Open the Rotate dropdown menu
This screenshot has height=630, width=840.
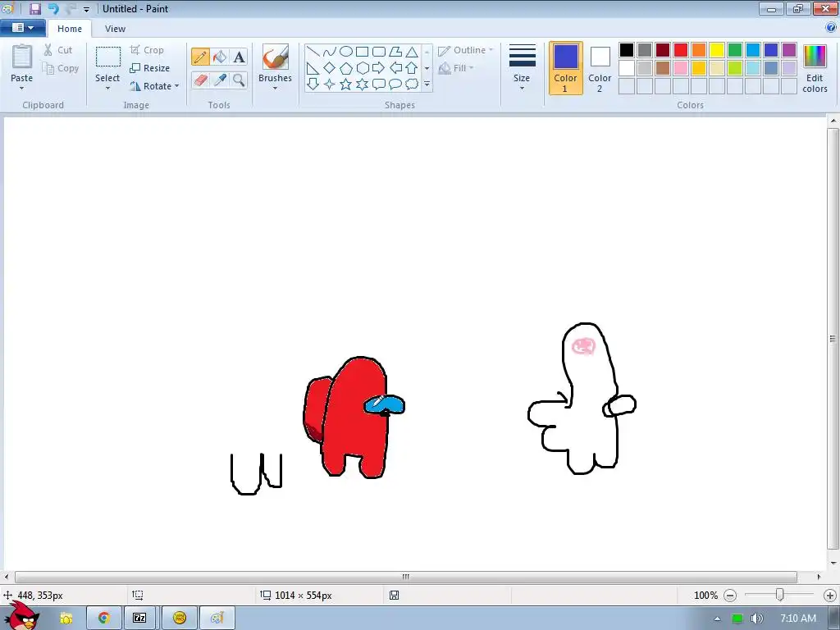(x=154, y=85)
